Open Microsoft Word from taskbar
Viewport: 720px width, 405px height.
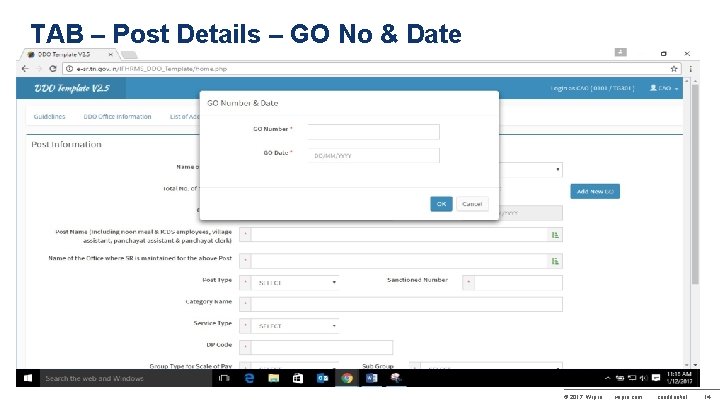[x=371, y=378]
